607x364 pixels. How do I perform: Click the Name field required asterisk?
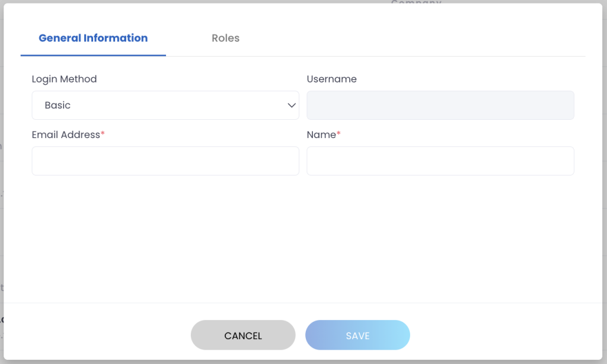tap(338, 132)
